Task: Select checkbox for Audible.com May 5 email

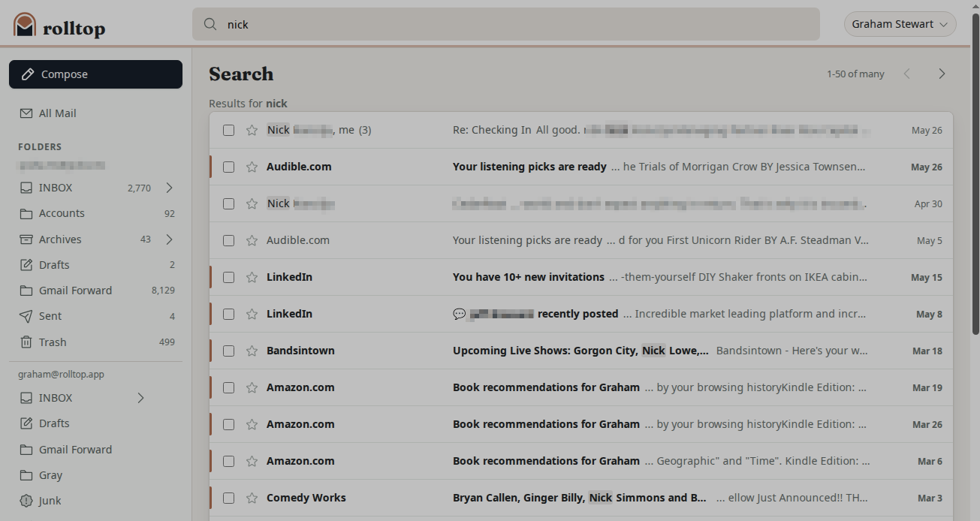Action: pyautogui.click(x=229, y=240)
